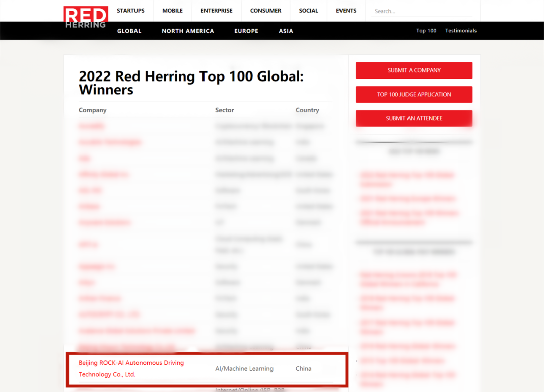Viewport: 544px width, 392px height.
Task: Open the Mobile menu item
Action: (x=172, y=11)
